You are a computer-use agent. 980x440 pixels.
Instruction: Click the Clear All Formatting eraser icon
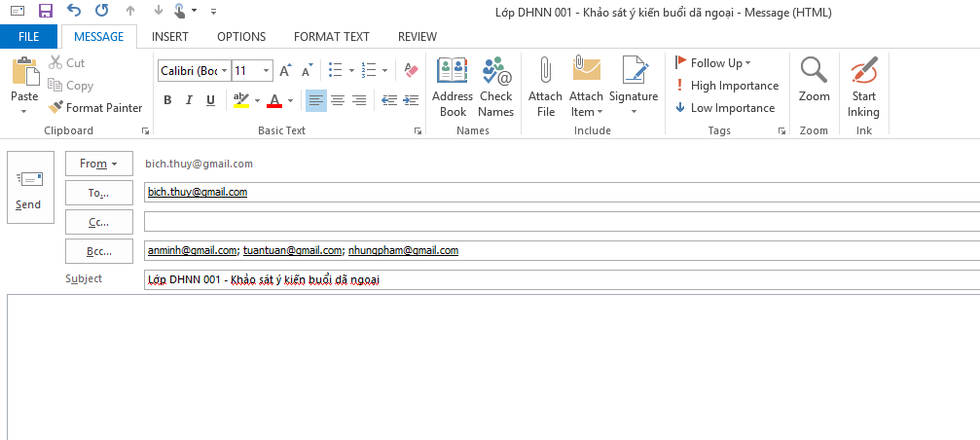coord(410,70)
